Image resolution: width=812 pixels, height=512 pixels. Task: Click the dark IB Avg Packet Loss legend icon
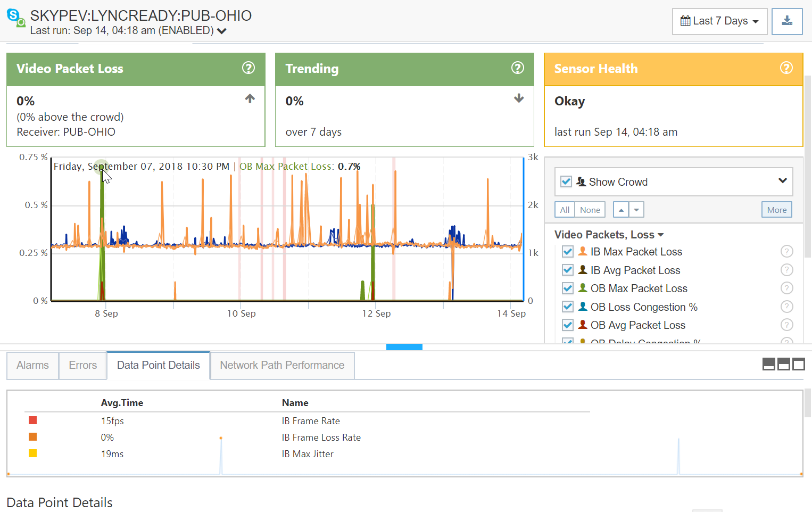click(583, 270)
